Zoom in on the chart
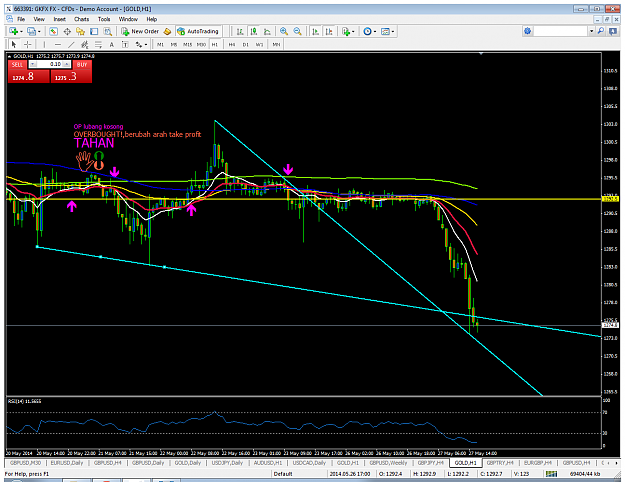 284,31
